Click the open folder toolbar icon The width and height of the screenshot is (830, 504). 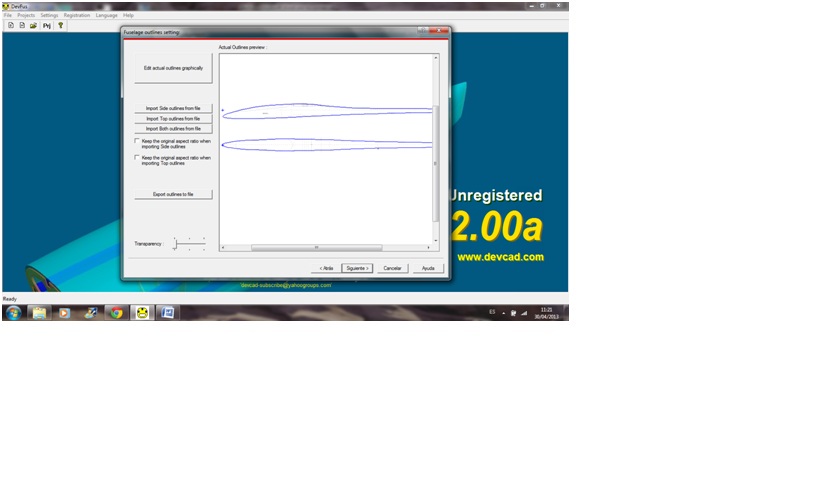pyautogui.click(x=33, y=25)
